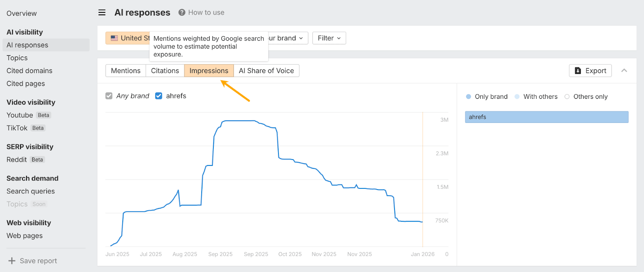Click the With others legend dot
The height and width of the screenshot is (272, 644).
coord(517,96)
